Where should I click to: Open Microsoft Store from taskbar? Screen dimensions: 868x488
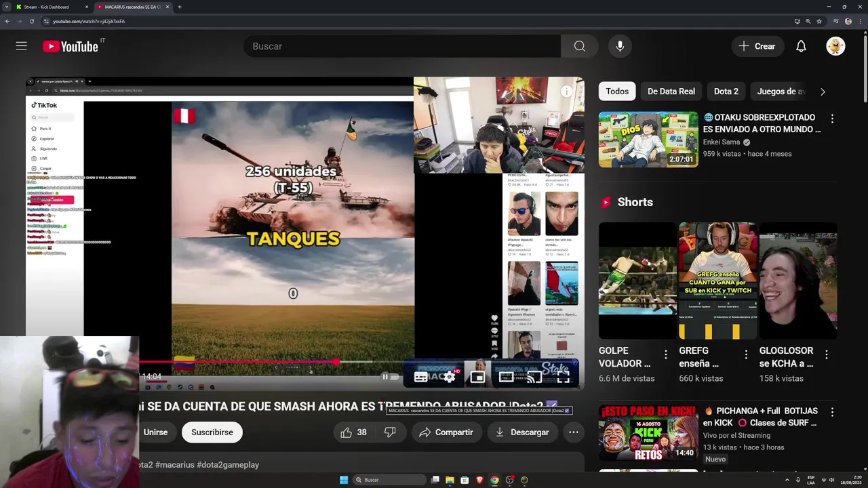(x=465, y=480)
